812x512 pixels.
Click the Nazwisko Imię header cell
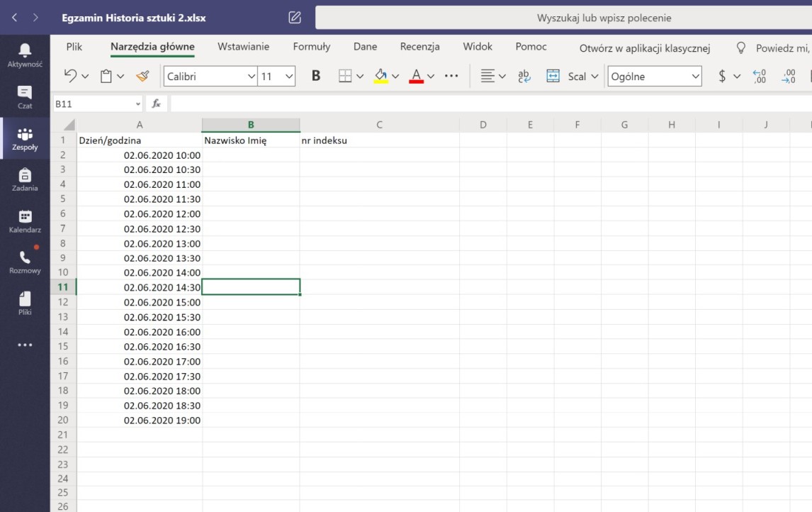[251, 140]
